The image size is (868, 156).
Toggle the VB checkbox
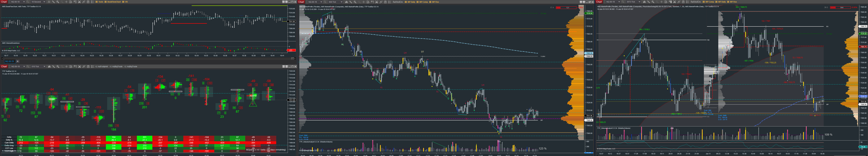tap(123, 2)
